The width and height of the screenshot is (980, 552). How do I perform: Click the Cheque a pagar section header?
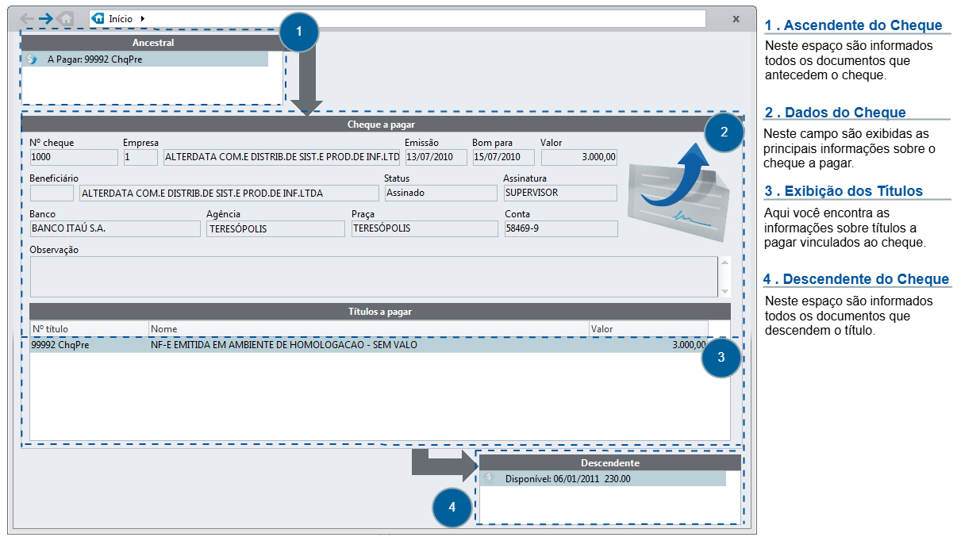click(x=381, y=124)
